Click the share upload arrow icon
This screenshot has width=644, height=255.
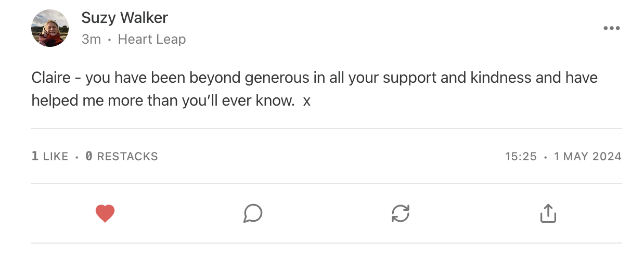pos(548,213)
